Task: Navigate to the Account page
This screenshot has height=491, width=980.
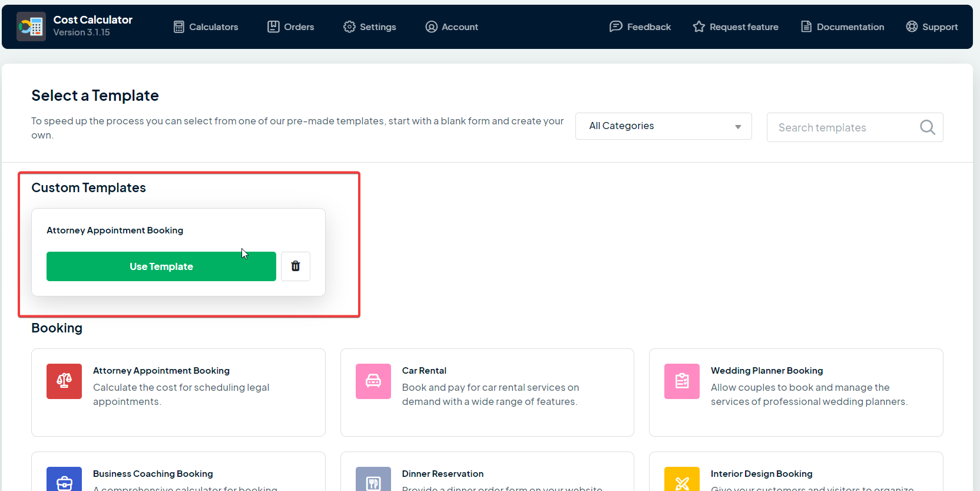Action: click(x=452, y=27)
